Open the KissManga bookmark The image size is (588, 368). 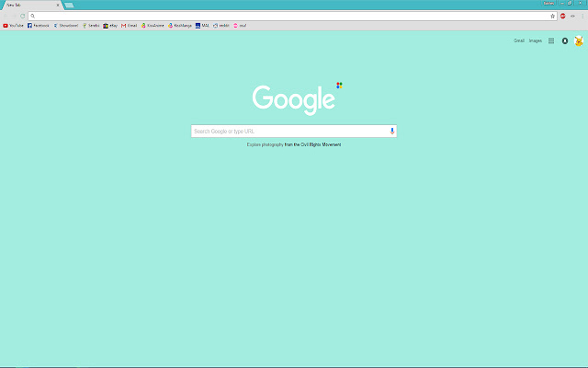coord(180,26)
